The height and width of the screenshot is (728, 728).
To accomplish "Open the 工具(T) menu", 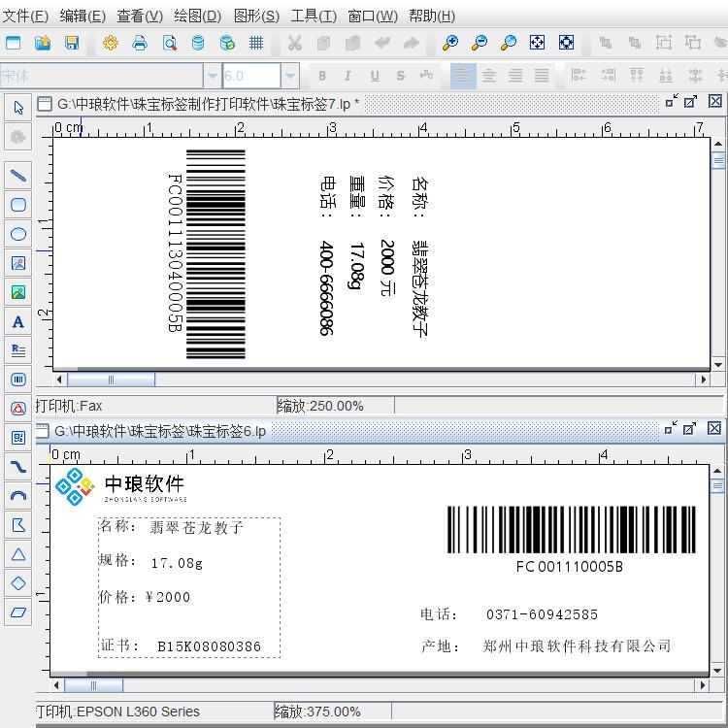I will tap(314, 16).
